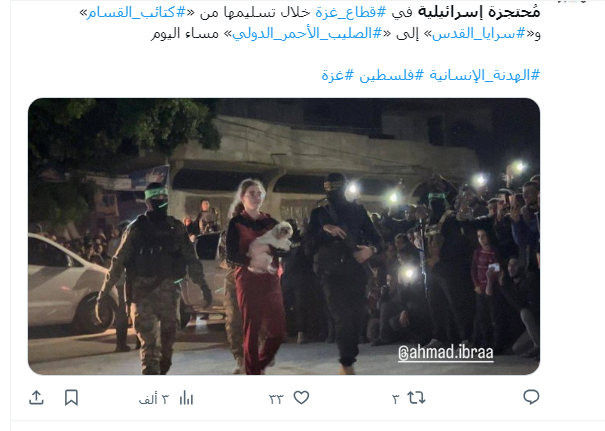Click the views count ٣ ألف
Viewport: 605px width, 431px height.
[154, 399]
